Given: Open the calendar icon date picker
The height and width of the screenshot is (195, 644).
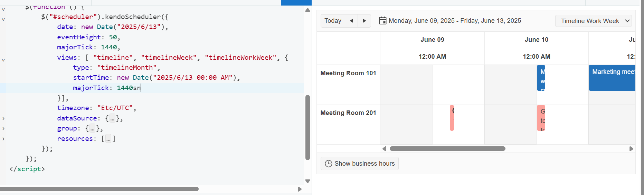Looking at the screenshot, I should tap(382, 21).
